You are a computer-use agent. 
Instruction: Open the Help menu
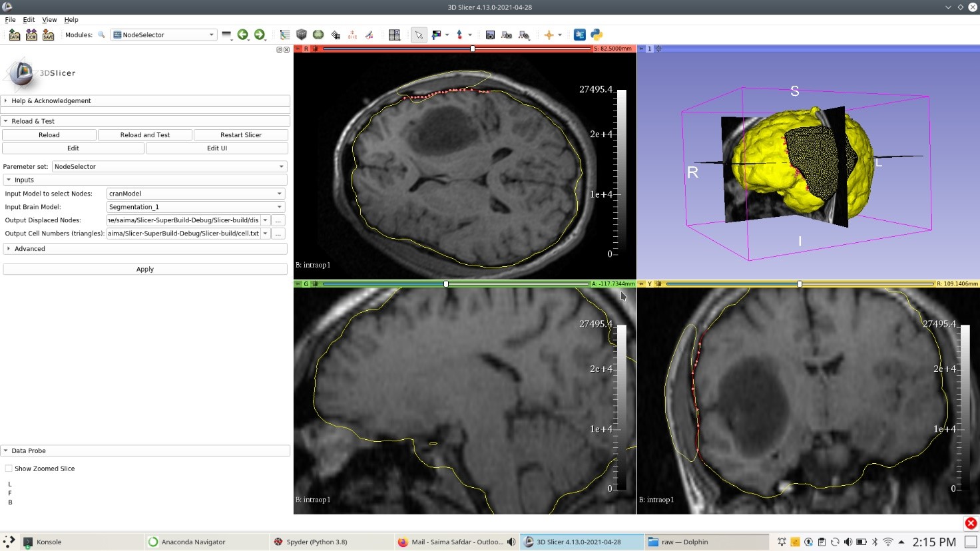71,20
